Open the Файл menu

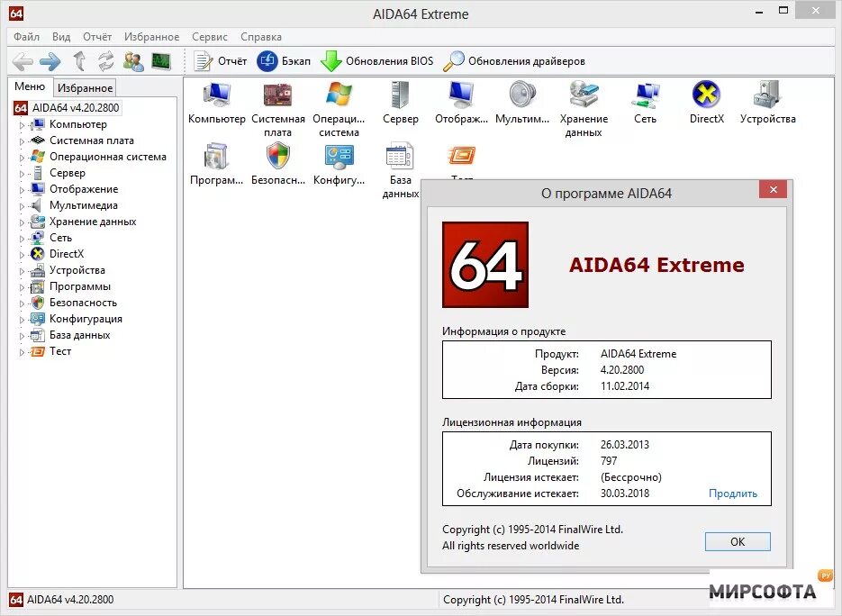tap(26, 37)
